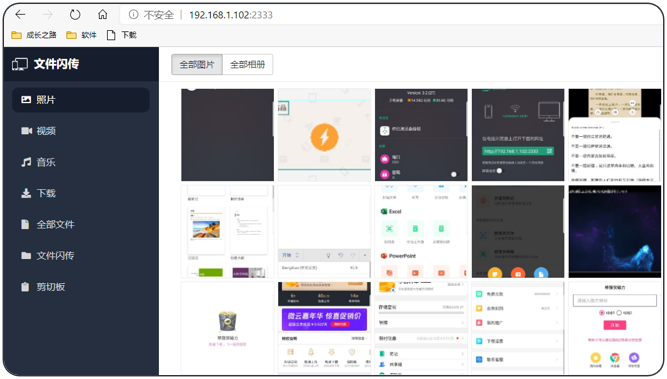
Task: Open the settings list thumbnail with green icons
Action: tap(518, 328)
